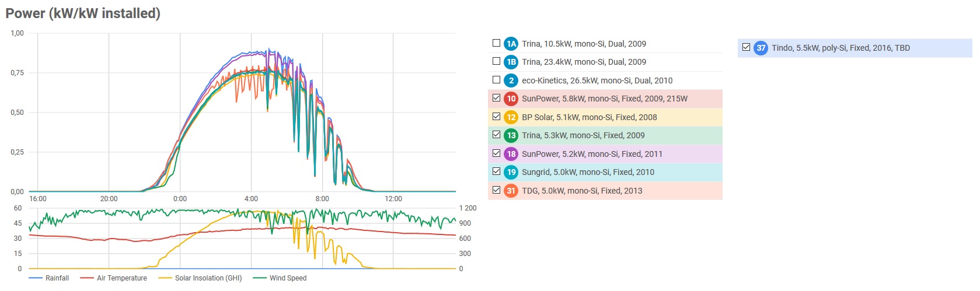The height and width of the screenshot is (291, 980).
Task: Click the blue 1A array badge
Action: pos(511,44)
